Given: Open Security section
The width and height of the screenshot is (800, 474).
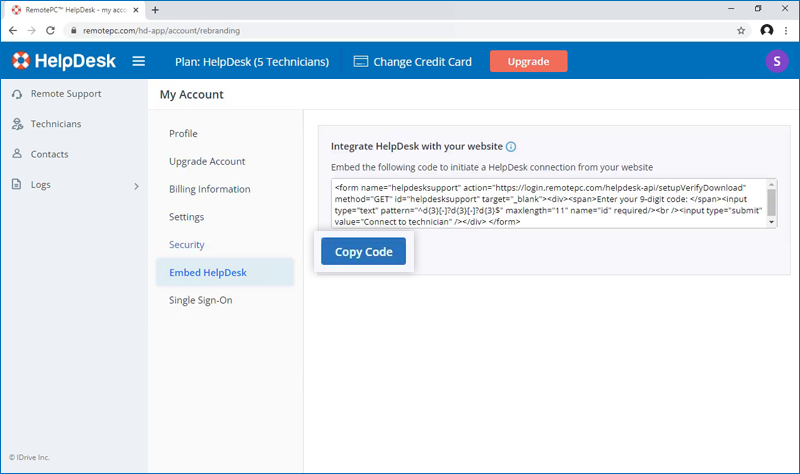Looking at the screenshot, I should [187, 245].
